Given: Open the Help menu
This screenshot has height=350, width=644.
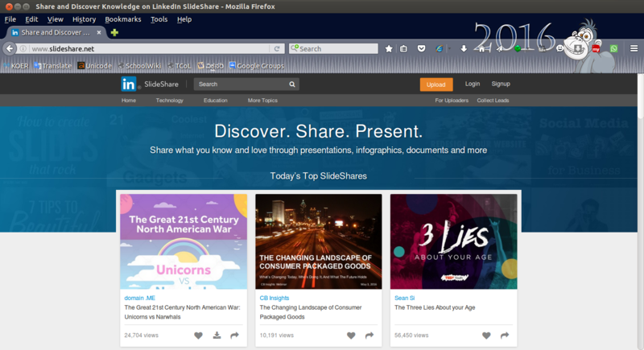Looking at the screenshot, I should pyautogui.click(x=184, y=19).
